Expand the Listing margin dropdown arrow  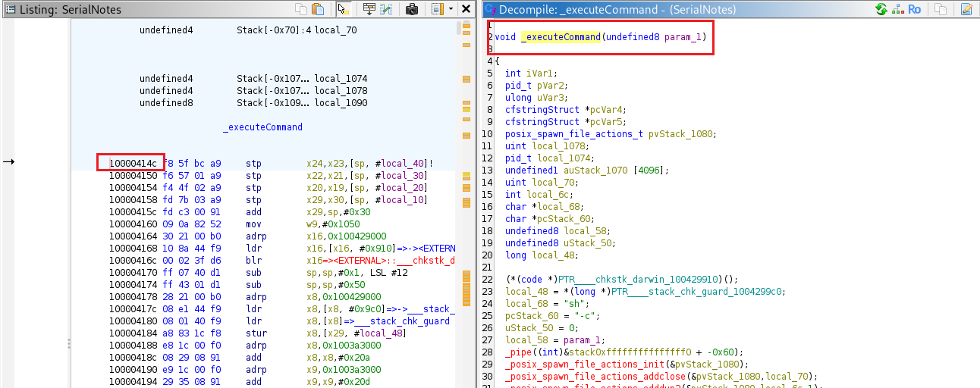[x=451, y=9]
